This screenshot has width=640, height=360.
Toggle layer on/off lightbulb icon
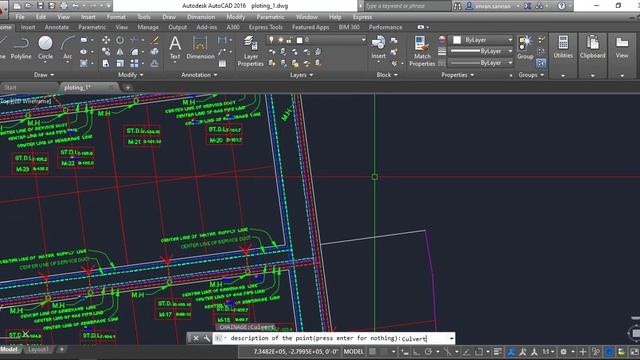pyautogui.click(x=271, y=40)
